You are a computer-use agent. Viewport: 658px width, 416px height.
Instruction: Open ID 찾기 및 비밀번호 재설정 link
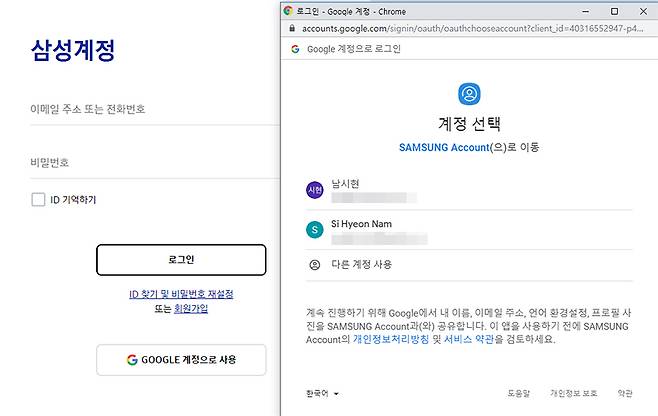181,294
